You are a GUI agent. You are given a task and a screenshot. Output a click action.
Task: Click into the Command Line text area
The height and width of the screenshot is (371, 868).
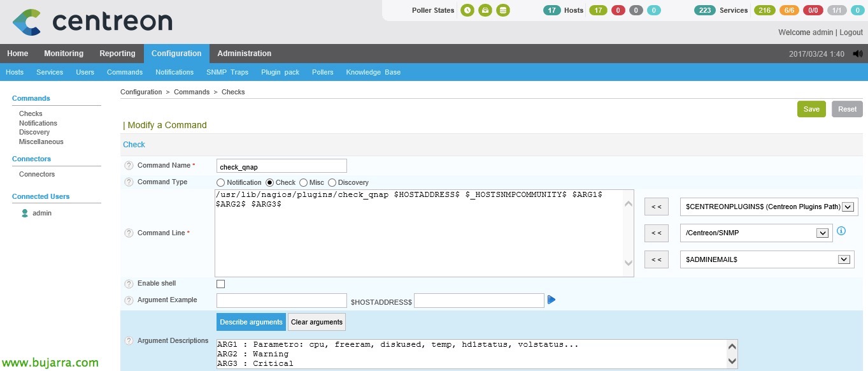click(424, 233)
